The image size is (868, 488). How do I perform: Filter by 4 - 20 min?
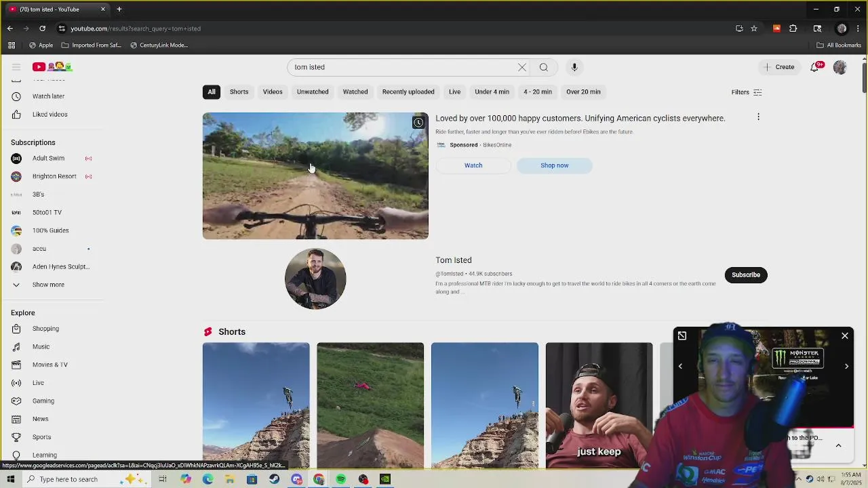[x=538, y=92]
